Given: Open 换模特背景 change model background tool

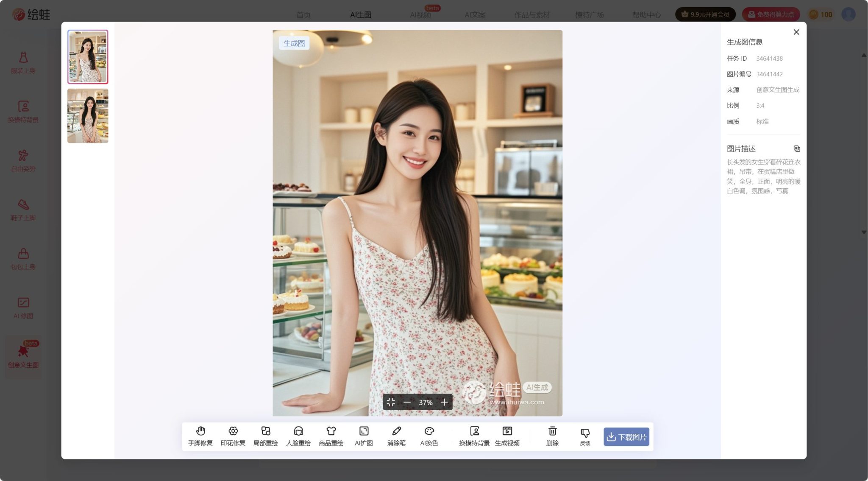Looking at the screenshot, I should pos(474,436).
